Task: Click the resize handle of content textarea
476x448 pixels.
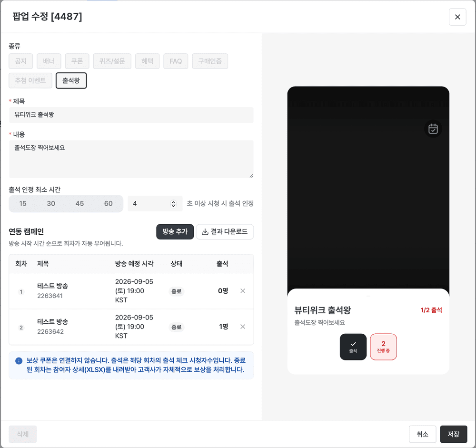Action: 251,176
